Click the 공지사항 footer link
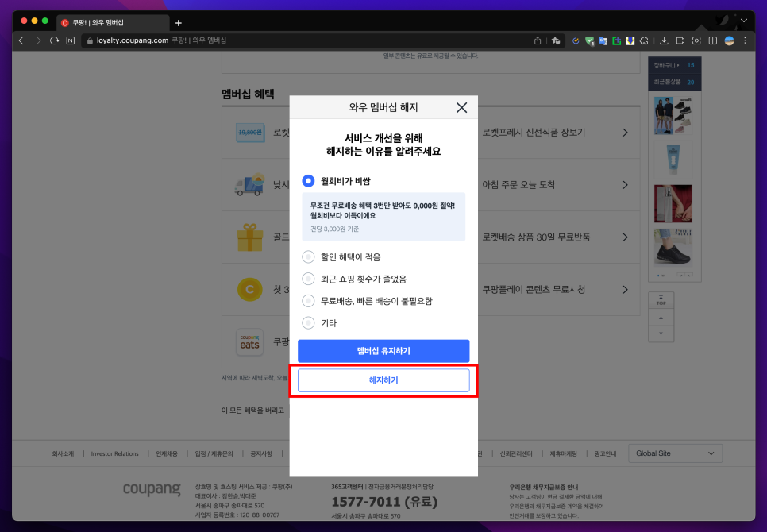 [x=261, y=453]
